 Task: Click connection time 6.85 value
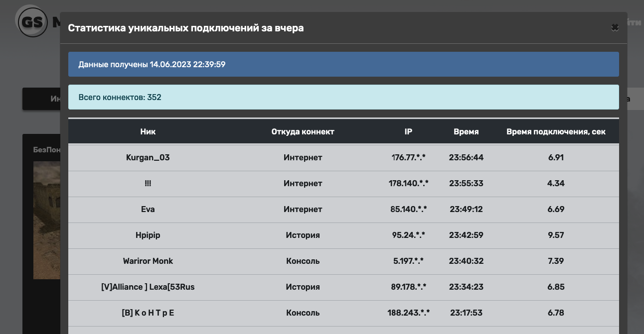pyautogui.click(x=556, y=287)
